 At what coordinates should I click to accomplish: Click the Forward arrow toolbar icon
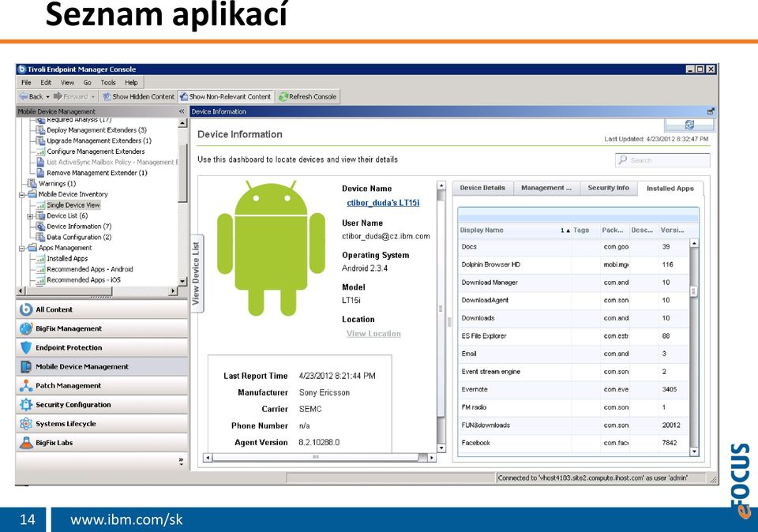point(58,96)
